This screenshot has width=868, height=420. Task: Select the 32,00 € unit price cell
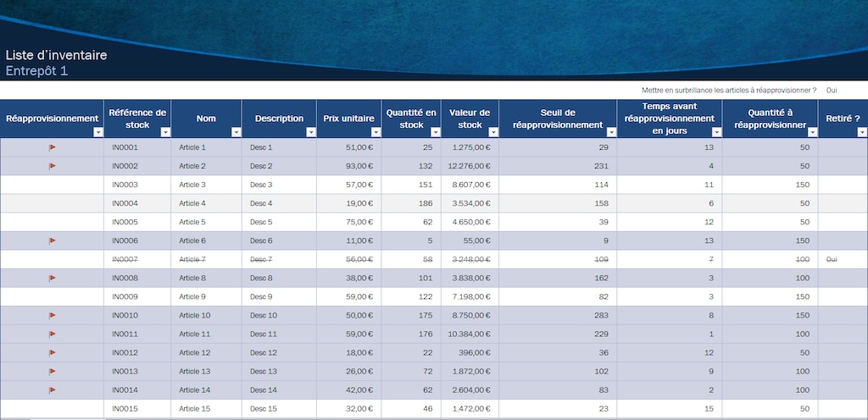(x=349, y=409)
